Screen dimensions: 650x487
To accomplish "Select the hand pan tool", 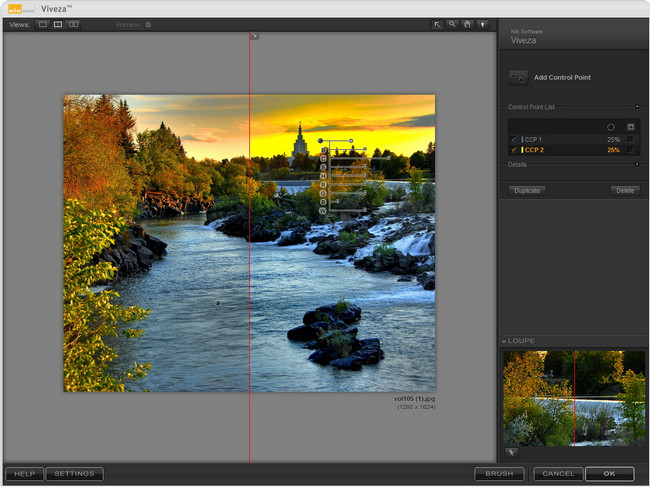I will (467, 24).
